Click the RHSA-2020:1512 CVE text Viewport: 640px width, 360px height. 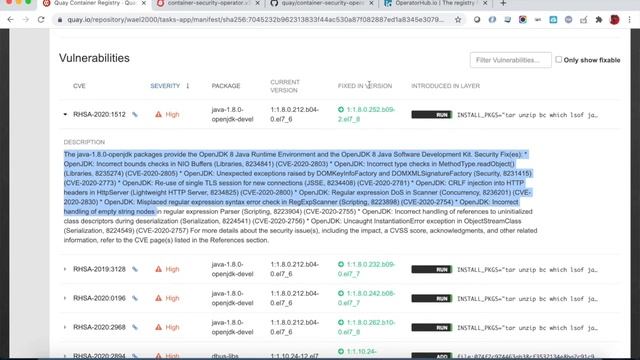coord(99,114)
